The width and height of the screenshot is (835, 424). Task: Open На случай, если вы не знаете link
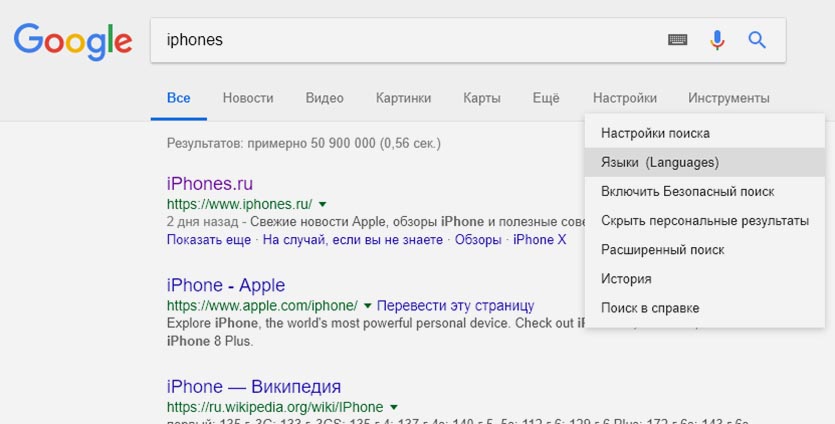pos(353,240)
